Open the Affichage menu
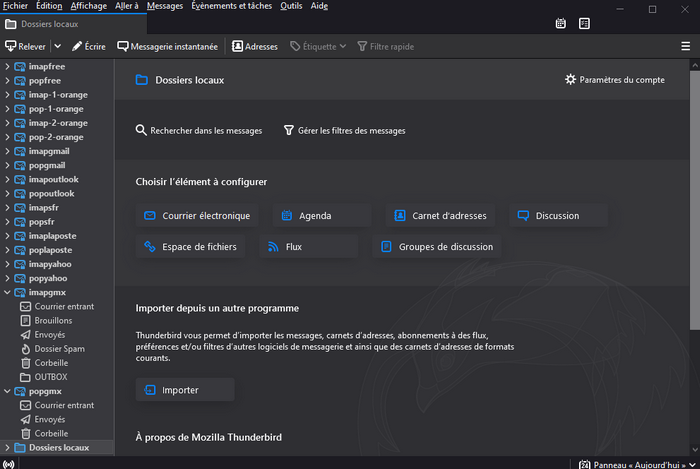Image resolution: width=700 pixels, height=469 pixels. (88, 6)
